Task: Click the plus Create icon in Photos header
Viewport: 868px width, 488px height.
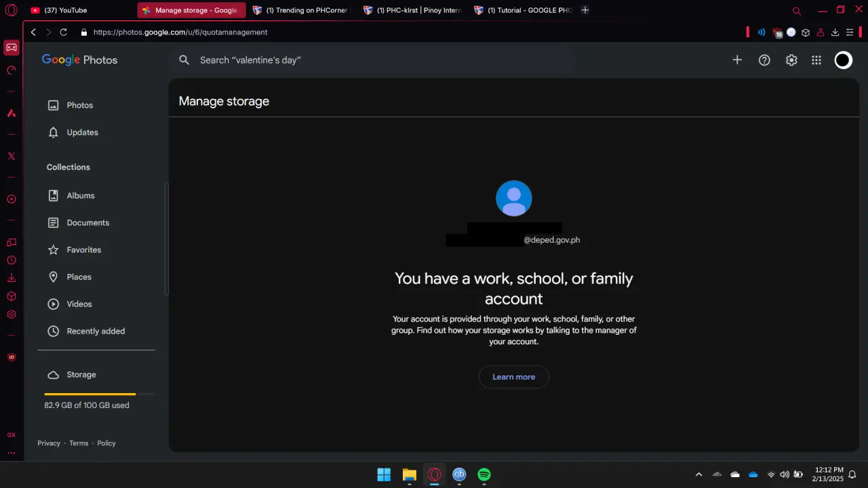Action: (737, 60)
